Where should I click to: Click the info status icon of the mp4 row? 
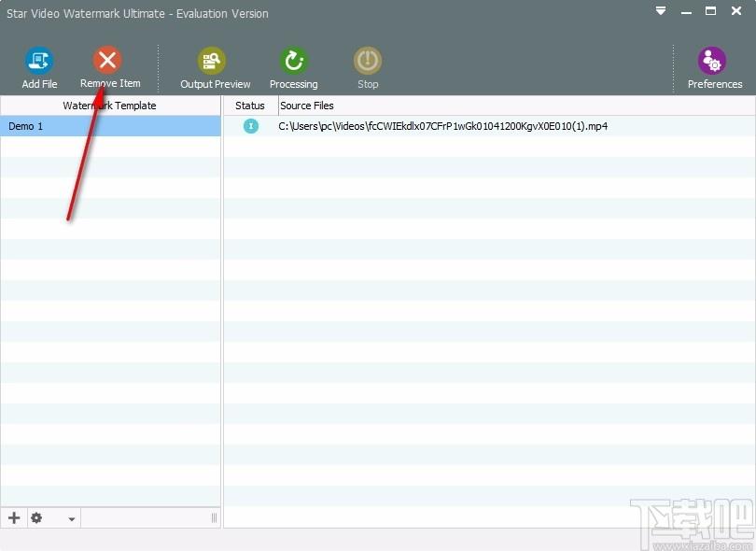pos(251,126)
